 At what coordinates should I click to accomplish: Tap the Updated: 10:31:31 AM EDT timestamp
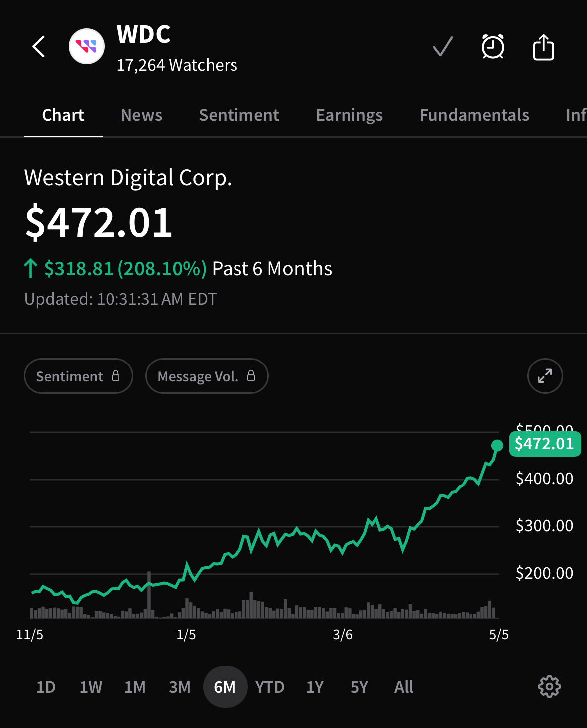click(x=120, y=299)
